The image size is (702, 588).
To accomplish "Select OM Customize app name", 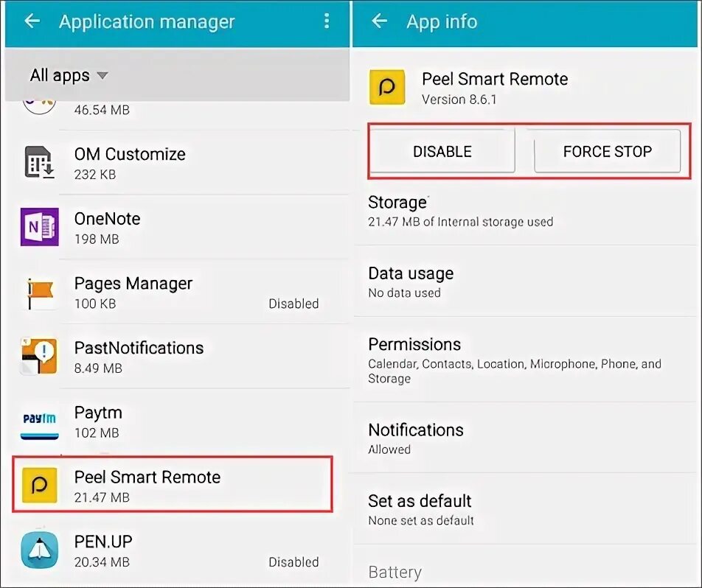I will click(130, 154).
